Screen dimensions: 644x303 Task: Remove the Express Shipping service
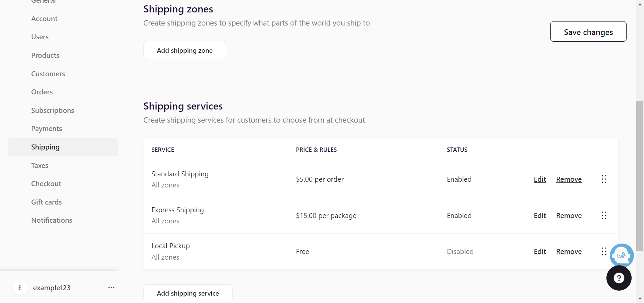pos(569,216)
